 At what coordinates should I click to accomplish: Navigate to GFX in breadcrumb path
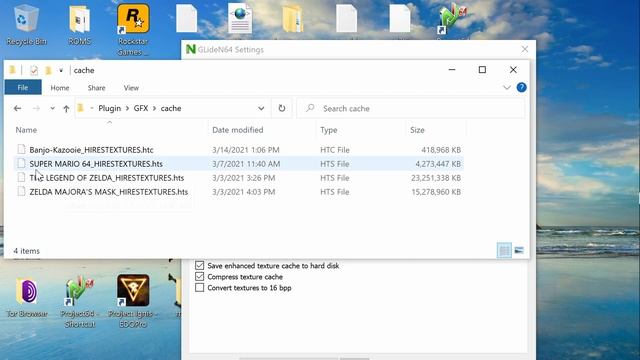(x=141, y=108)
